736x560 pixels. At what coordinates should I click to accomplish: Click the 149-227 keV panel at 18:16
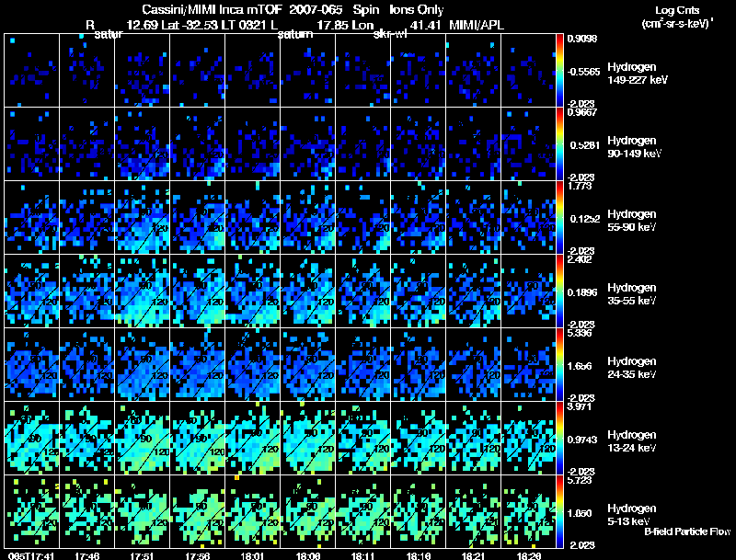418,71
